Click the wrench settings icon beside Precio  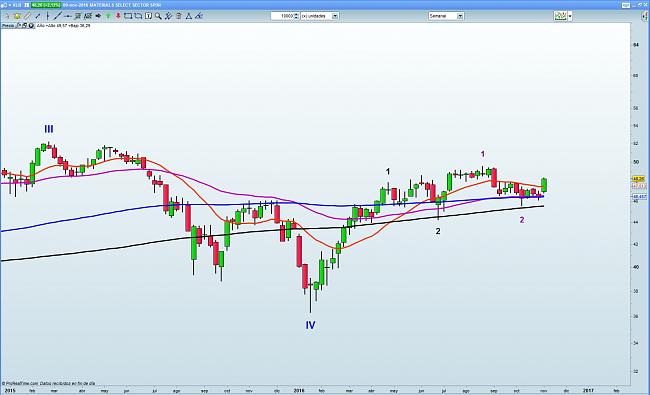pyautogui.click(x=18, y=26)
